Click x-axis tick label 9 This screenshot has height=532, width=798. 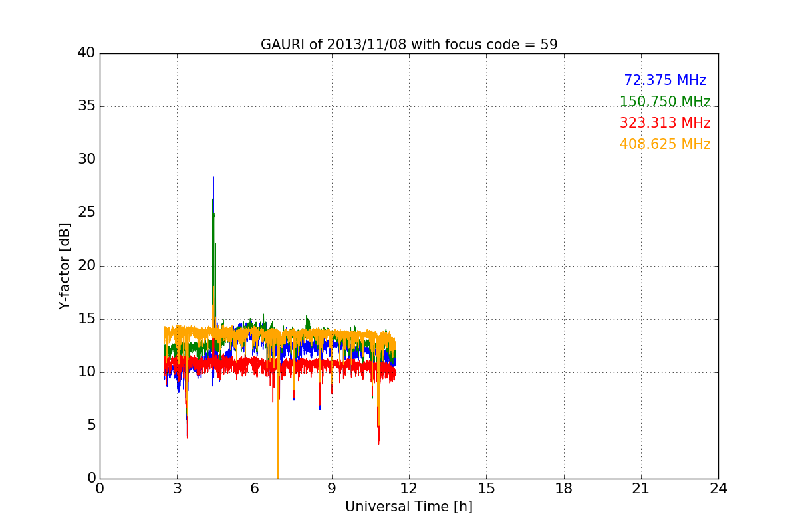[331, 488]
